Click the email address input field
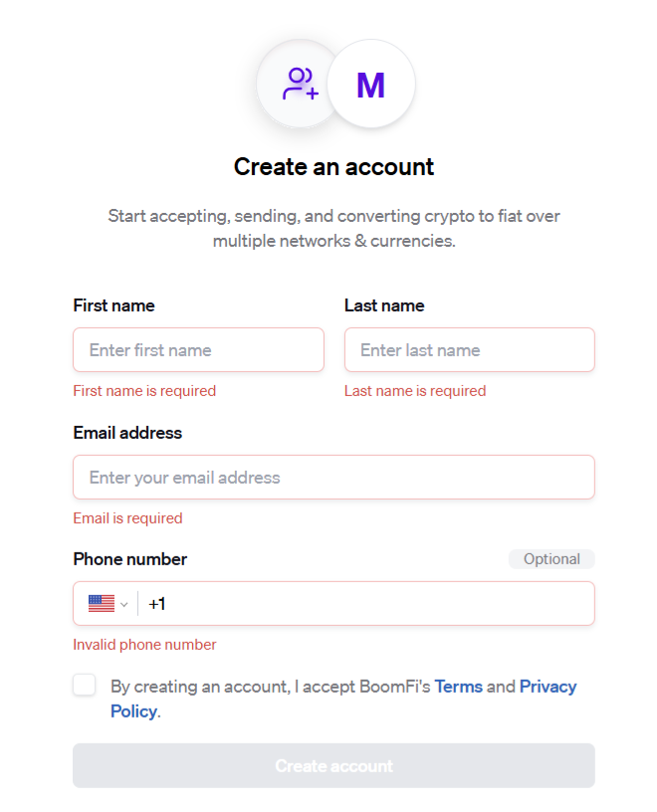Viewport: 657px width, 812px height. tap(333, 478)
